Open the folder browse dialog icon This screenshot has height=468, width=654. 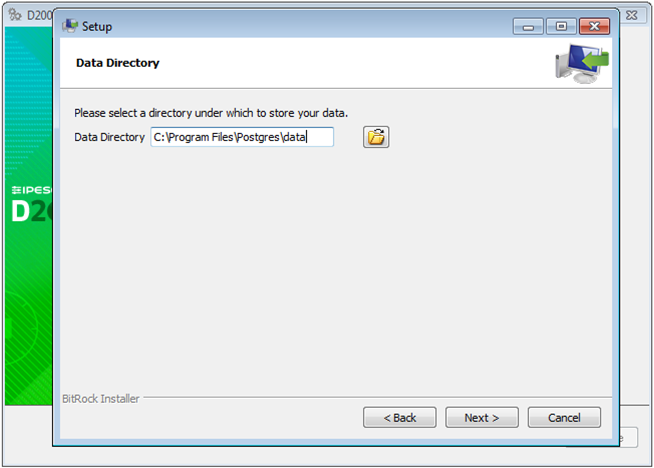(376, 138)
